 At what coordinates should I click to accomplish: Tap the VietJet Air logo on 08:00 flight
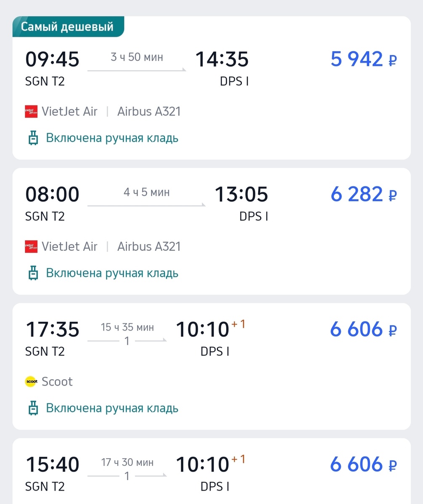[x=31, y=247]
